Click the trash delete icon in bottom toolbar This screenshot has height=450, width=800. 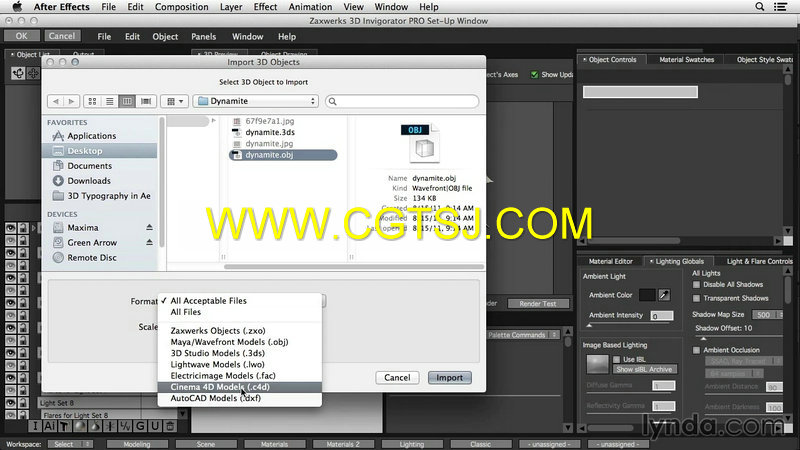pos(170,426)
